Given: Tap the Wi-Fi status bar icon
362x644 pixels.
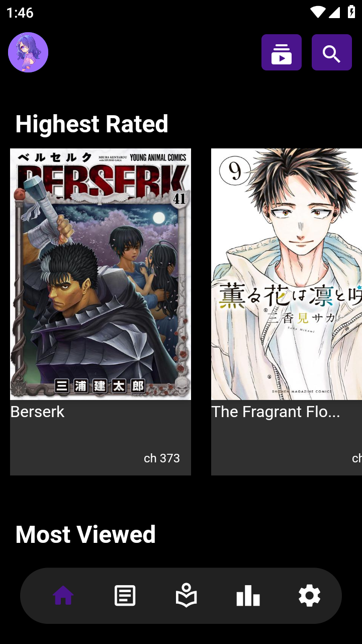Looking at the screenshot, I should 317,12.
